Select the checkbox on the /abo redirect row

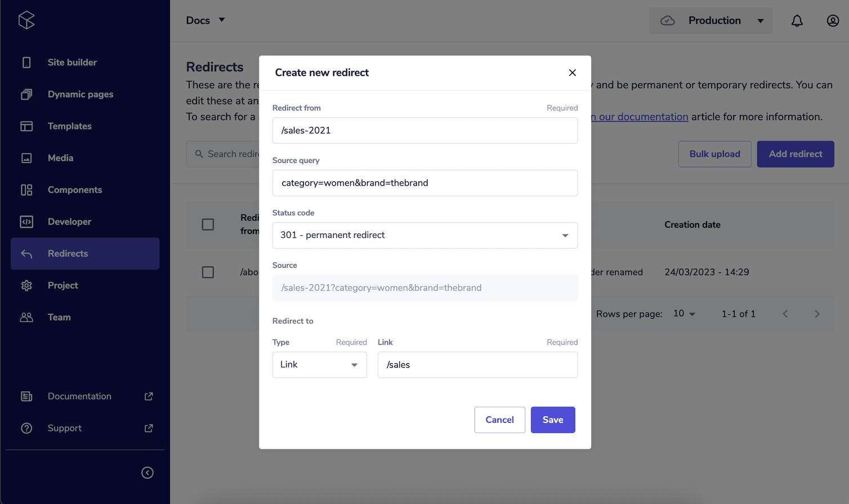pyautogui.click(x=208, y=272)
